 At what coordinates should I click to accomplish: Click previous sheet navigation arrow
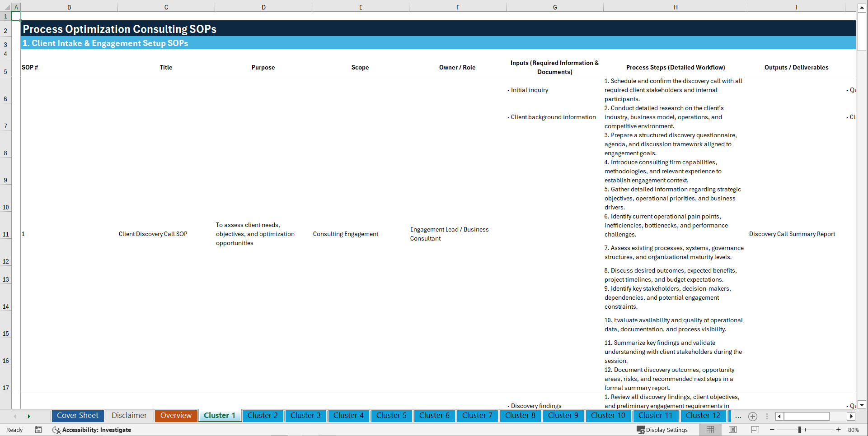coord(15,416)
